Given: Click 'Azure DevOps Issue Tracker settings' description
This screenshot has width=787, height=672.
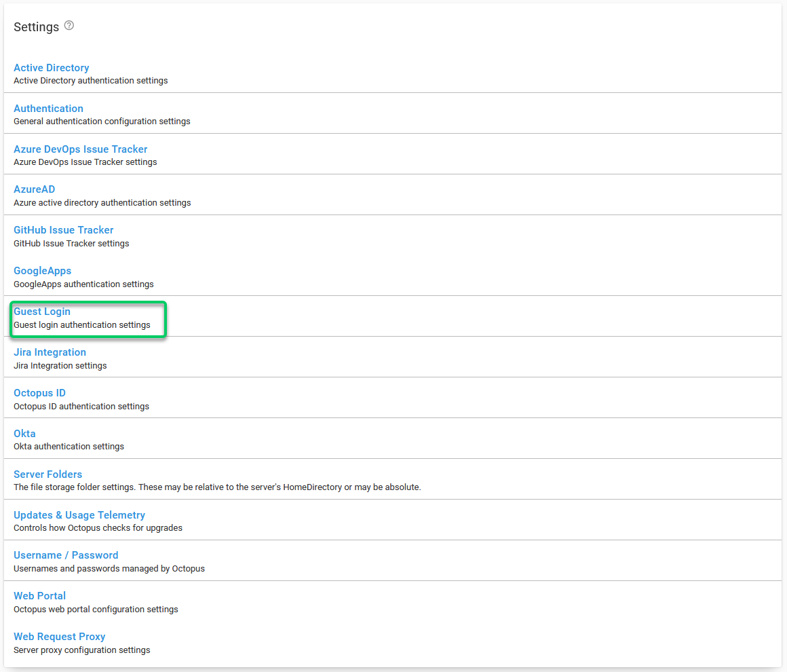Looking at the screenshot, I should coord(85,162).
